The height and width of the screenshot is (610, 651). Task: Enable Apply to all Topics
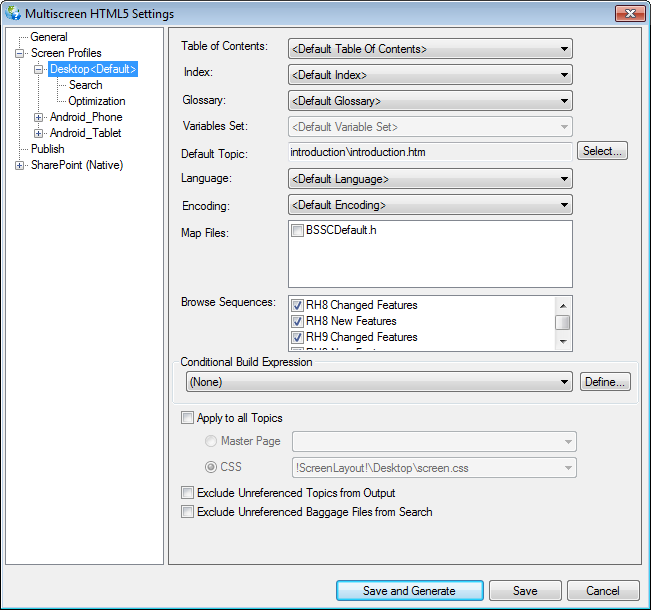(187, 418)
